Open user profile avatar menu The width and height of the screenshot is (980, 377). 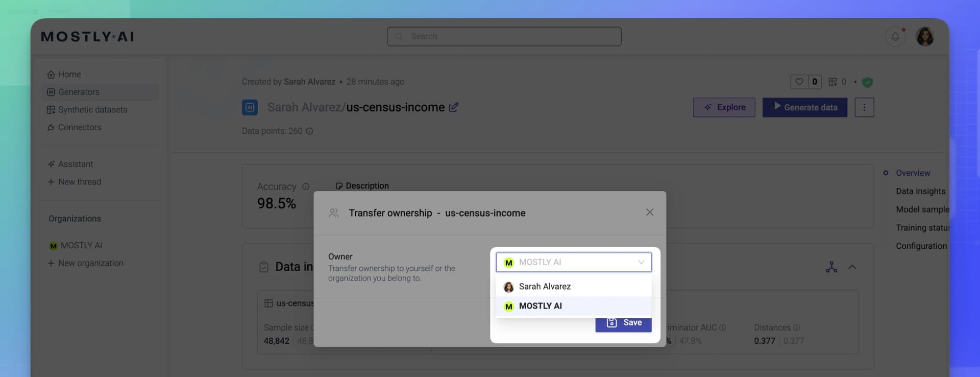coord(925,36)
